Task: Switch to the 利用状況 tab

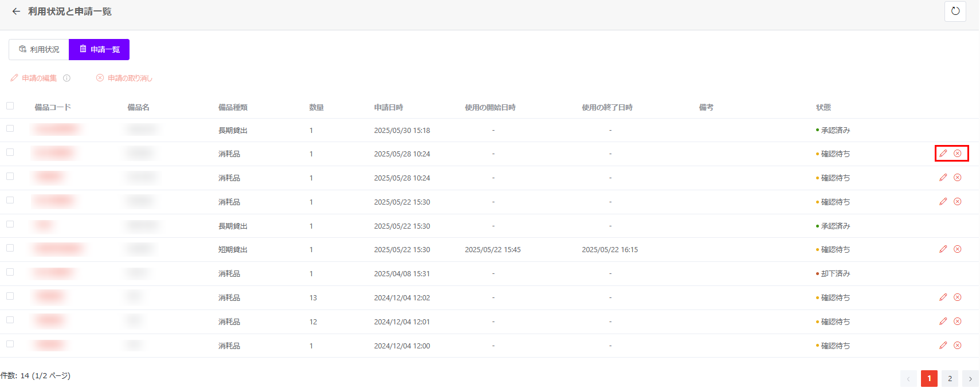Action: [x=39, y=49]
